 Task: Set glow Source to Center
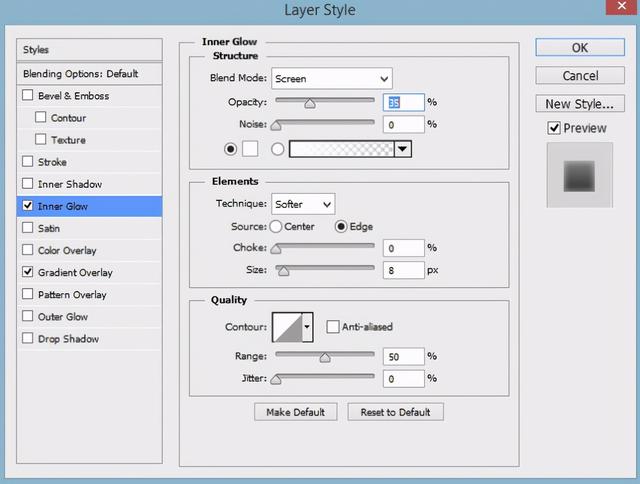pyautogui.click(x=276, y=226)
